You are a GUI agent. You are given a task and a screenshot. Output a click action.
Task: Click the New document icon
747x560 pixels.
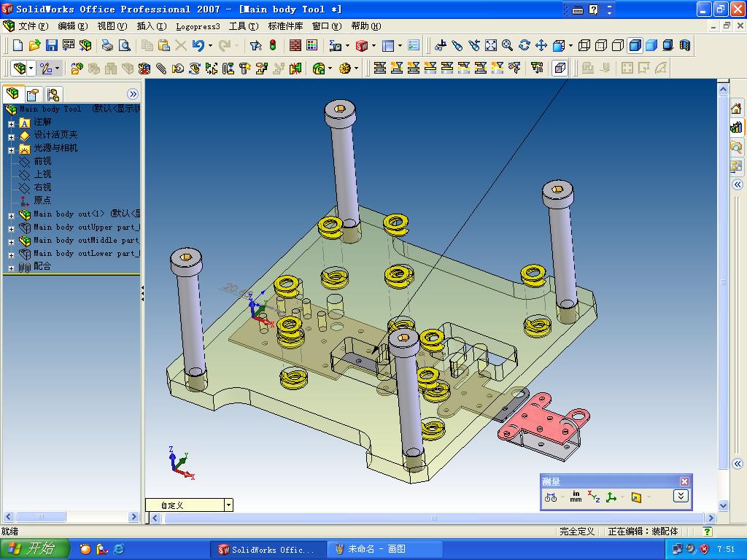[x=18, y=45]
